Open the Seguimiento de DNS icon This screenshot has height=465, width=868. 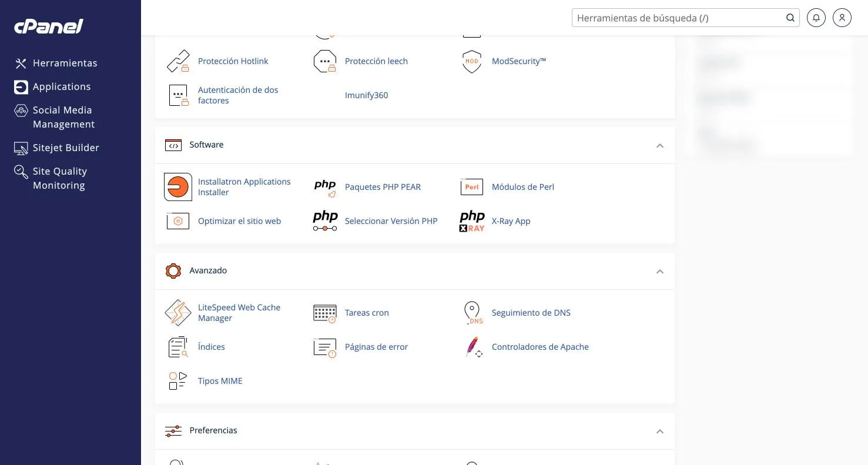click(472, 313)
